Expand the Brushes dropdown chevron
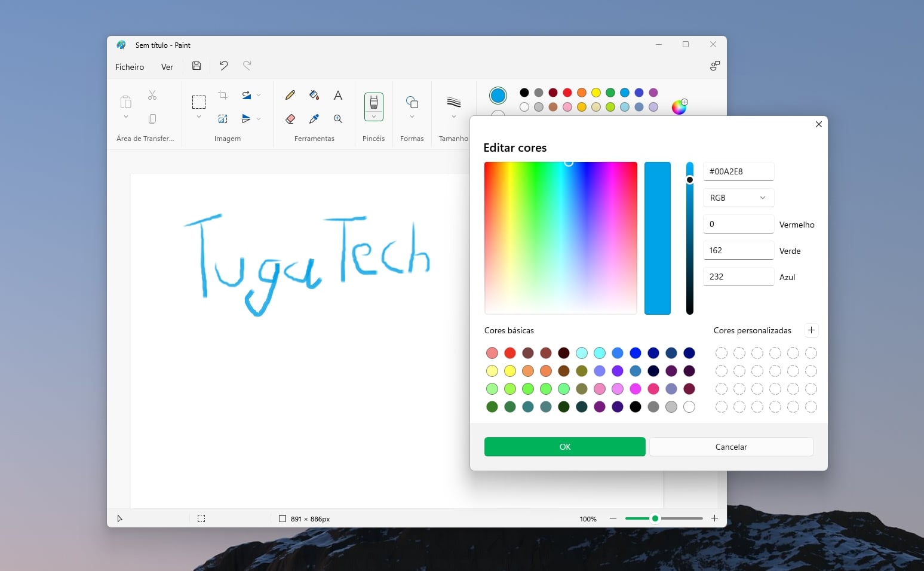This screenshot has width=924, height=571. pyautogui.click(x=374, y=117)
